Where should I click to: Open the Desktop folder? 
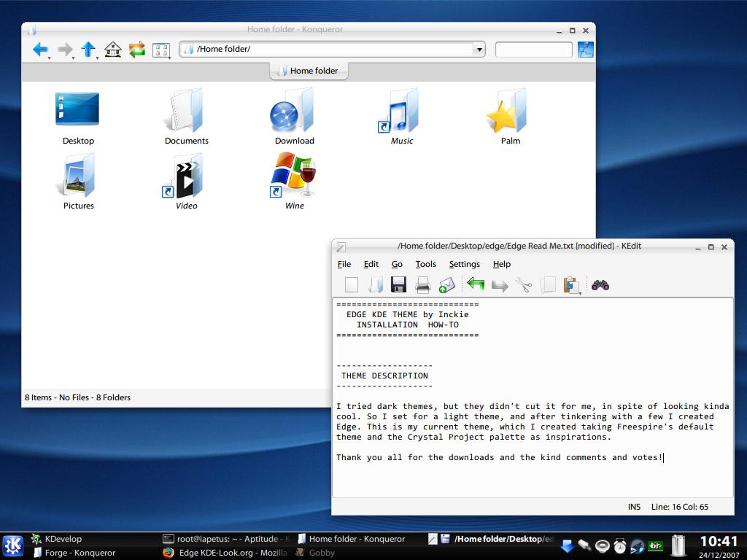(77, 117)
